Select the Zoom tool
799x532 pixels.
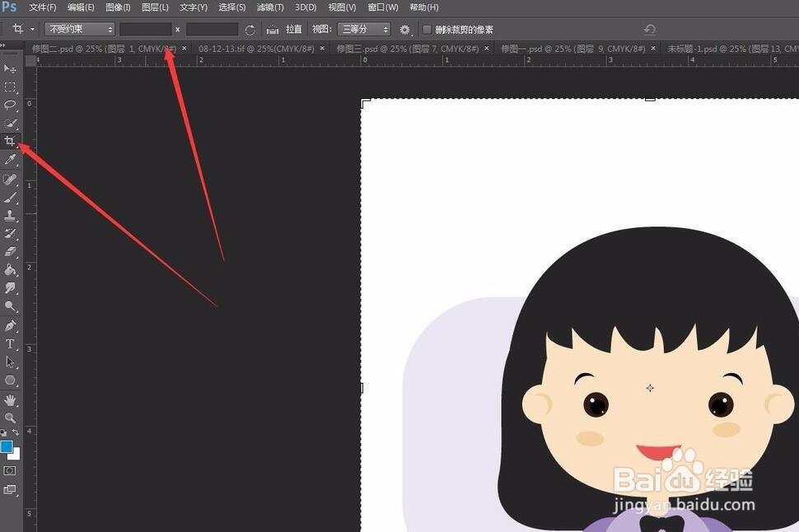click(x=10, y=418)
